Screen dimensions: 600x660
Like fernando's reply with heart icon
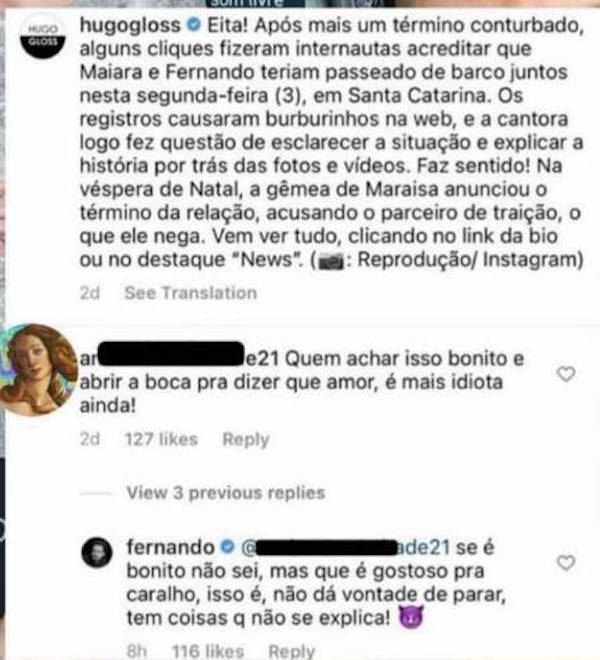pos(566,562)
